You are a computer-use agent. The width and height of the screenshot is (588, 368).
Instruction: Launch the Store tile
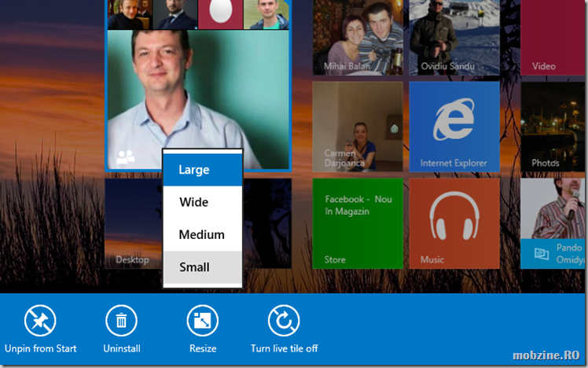click(x=357, y=223)
